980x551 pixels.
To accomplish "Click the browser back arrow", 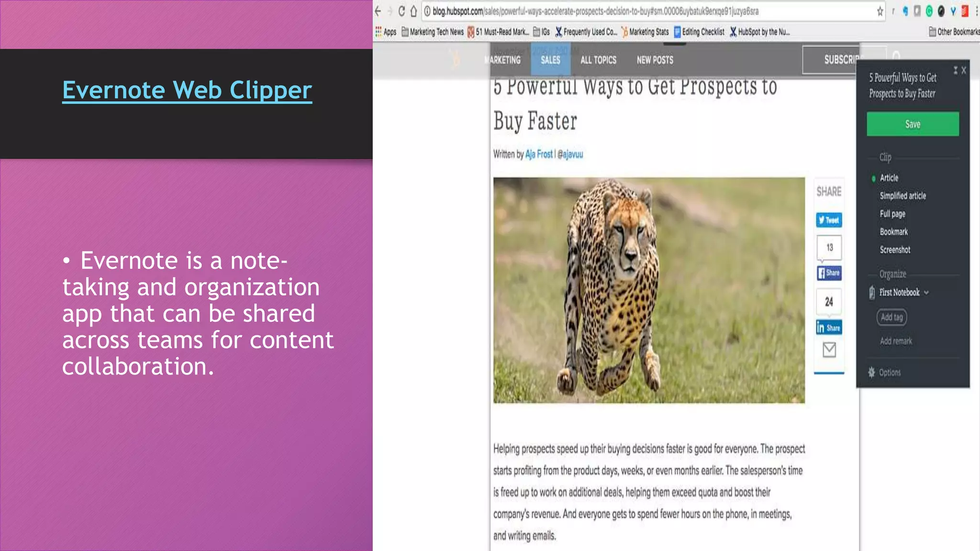I will pyautogui.click(x=378, y=11).
